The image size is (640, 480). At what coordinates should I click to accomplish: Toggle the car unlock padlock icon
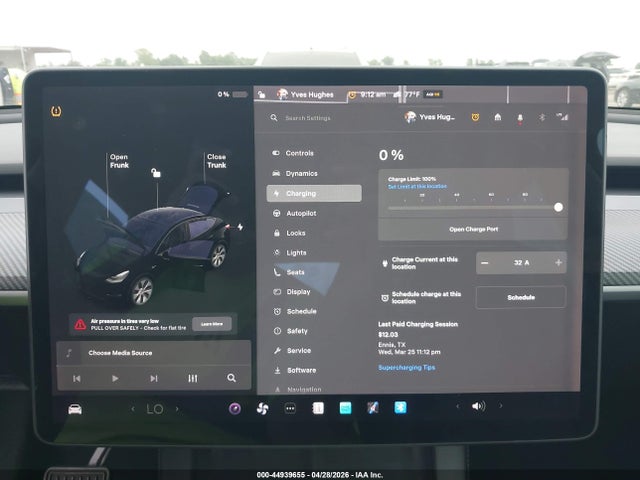(x=156, y=173)
